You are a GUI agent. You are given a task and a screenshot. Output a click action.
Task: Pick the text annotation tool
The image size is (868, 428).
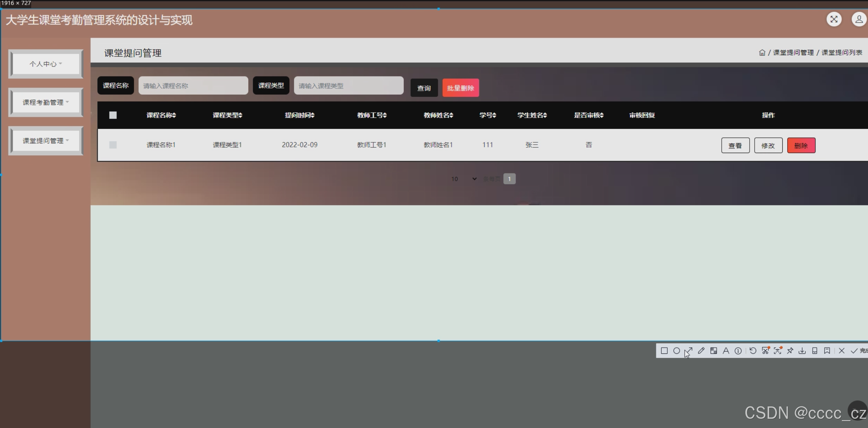tap(726, 351)
